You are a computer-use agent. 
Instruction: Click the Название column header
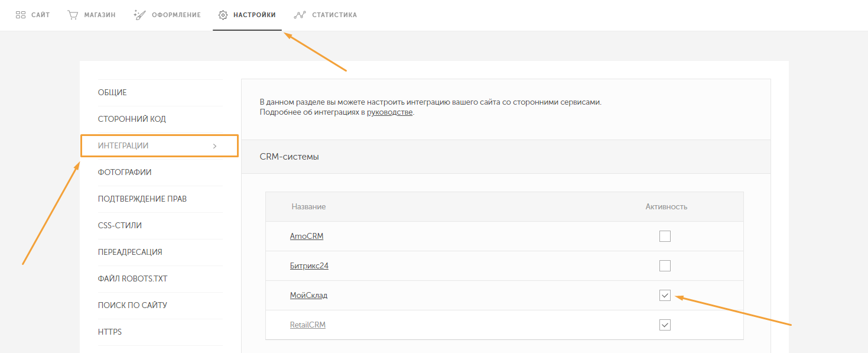click(308, 207)
